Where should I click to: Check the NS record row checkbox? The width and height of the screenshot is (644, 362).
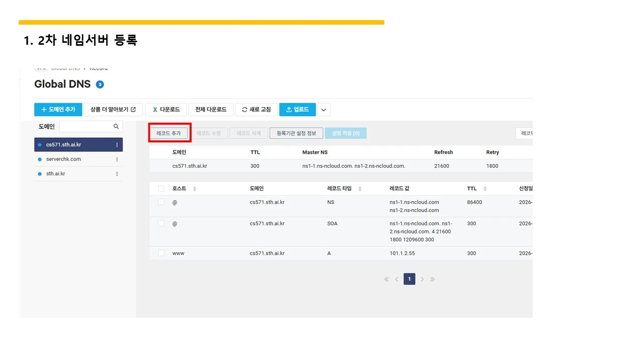pyautogui.click(x=162, y=202)
